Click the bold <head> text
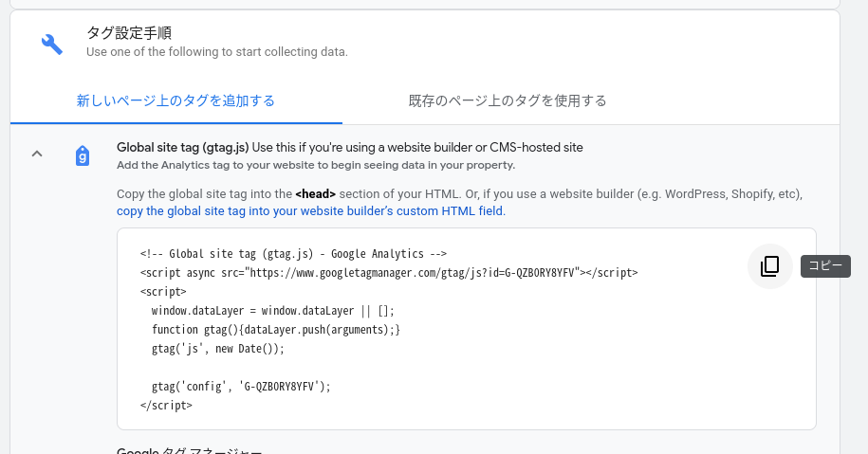 [316, 194]
